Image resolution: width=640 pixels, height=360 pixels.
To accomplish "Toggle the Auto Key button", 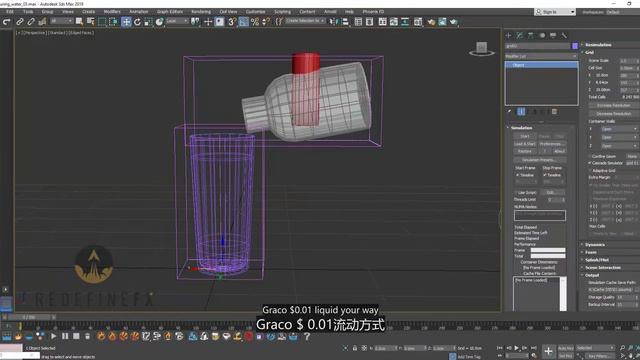I will (566, 348).
